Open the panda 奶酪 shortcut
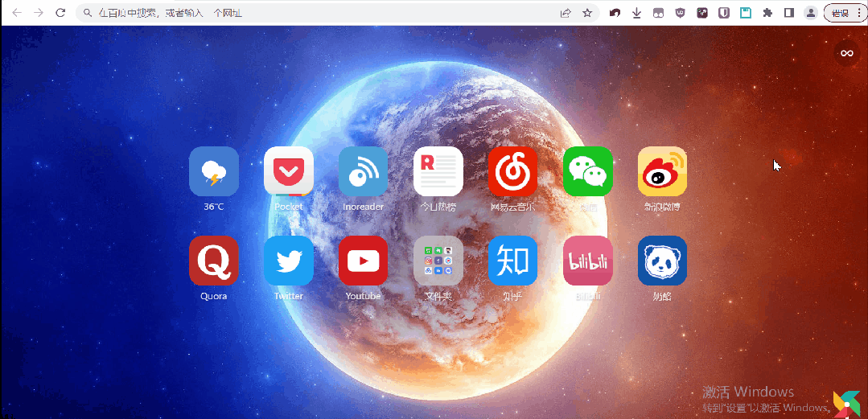 pos(662,261)
